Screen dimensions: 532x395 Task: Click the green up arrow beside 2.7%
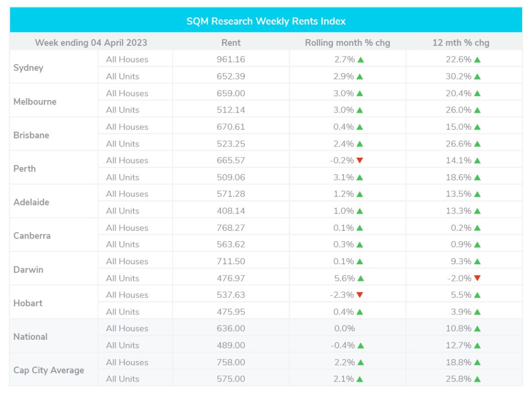[x=361, y=60]
